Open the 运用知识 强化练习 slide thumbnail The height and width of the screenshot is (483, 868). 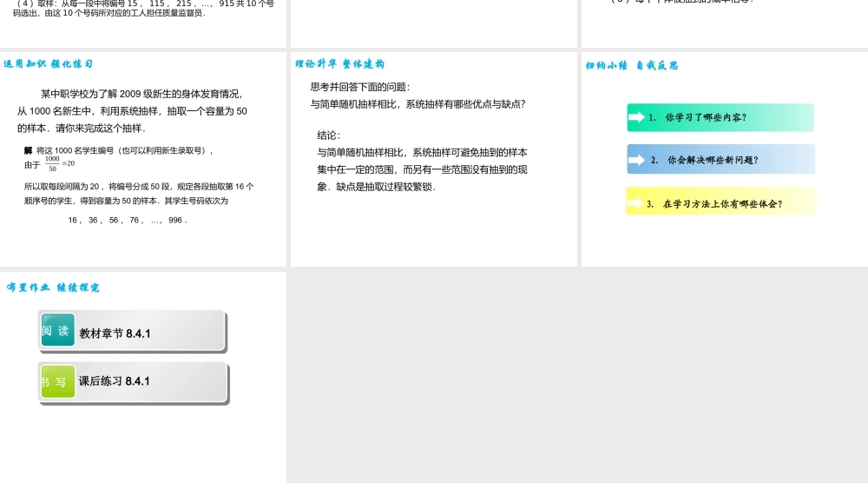click(143, 159)
